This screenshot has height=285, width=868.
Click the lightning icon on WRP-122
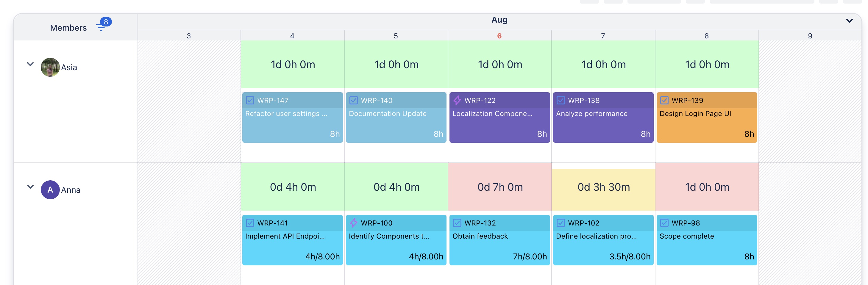pyautogui.click(x=457, y=100)
